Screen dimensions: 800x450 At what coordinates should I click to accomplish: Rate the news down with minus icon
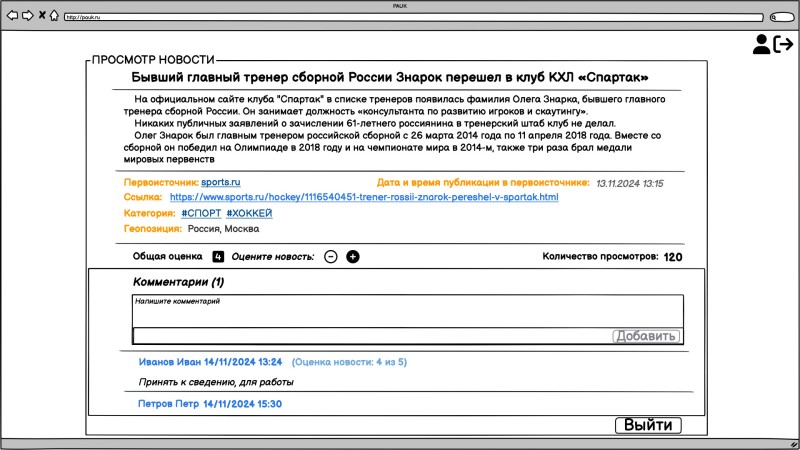point(331,257)
